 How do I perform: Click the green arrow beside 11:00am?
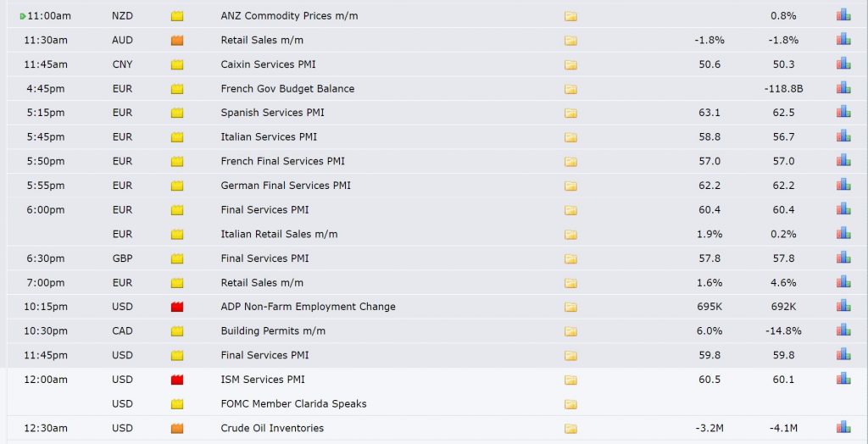(23, 16)
